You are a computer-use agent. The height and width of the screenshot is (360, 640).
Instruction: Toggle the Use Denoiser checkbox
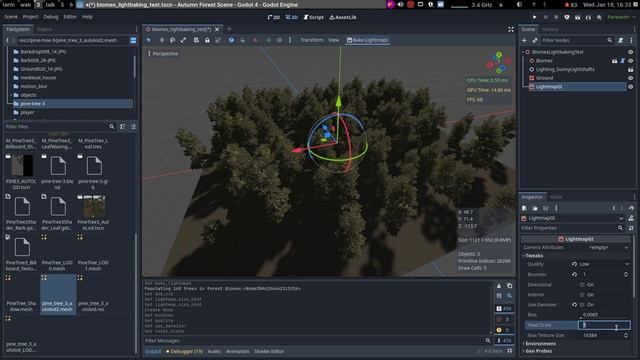(582, 305)
